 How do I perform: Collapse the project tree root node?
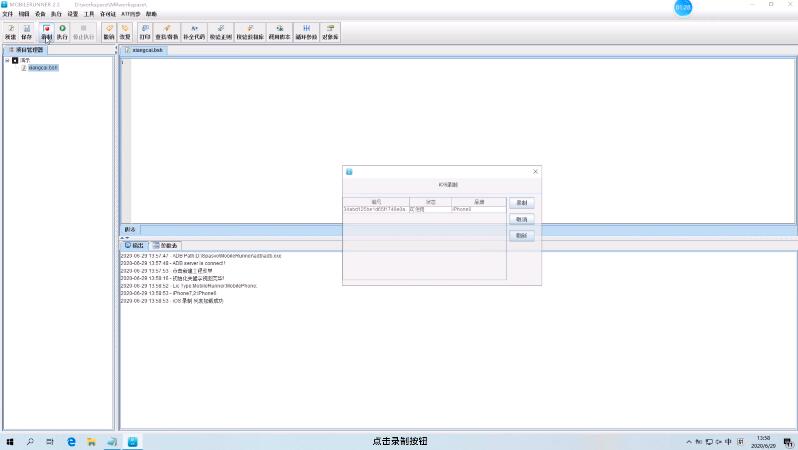click(x=7, y=60)
